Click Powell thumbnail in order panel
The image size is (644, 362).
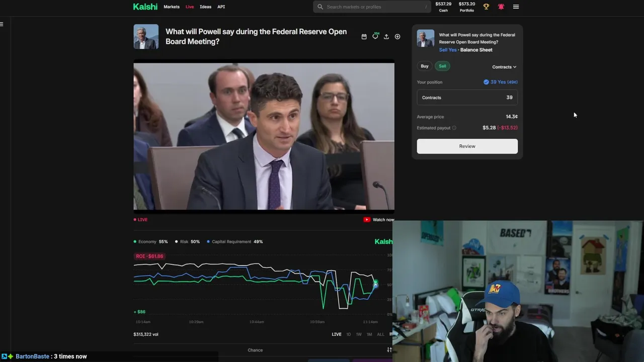click(x=426, y=38)
